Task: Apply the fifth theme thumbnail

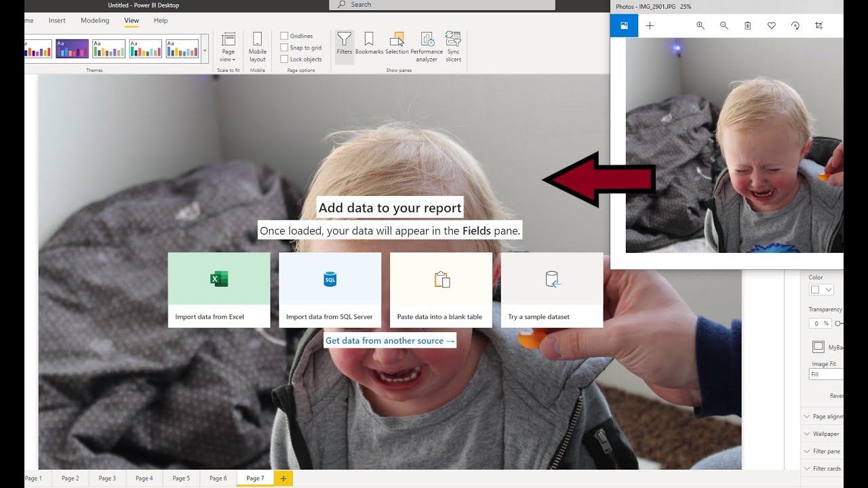Action: pyautogui.click(x=182, y=49)
